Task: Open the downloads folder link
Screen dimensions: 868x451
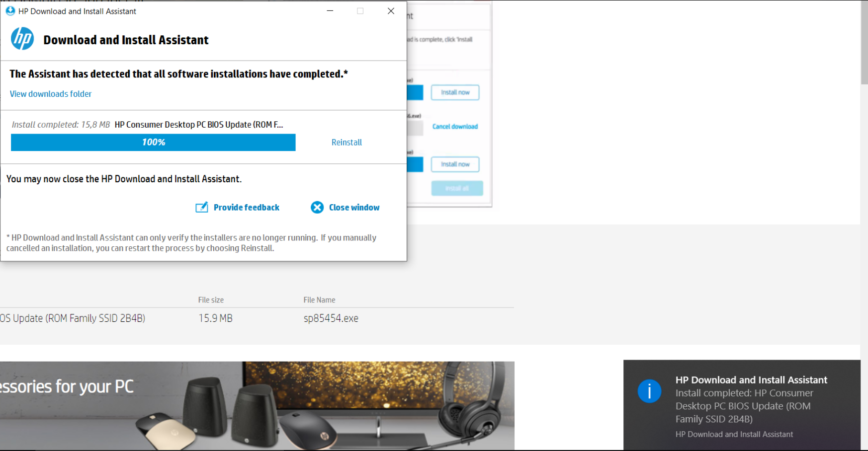Action: pyautogui.click(x=50, y=94)
